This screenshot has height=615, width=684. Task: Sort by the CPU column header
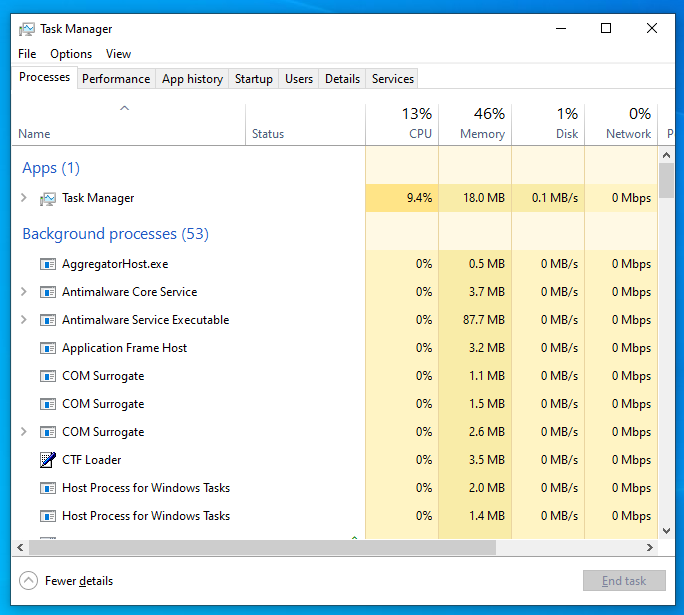[x=402, y=125]
